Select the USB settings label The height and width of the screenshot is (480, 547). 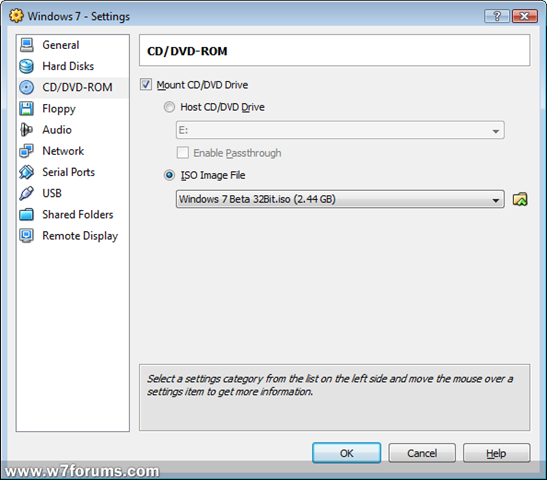click(x=52, y=193)
